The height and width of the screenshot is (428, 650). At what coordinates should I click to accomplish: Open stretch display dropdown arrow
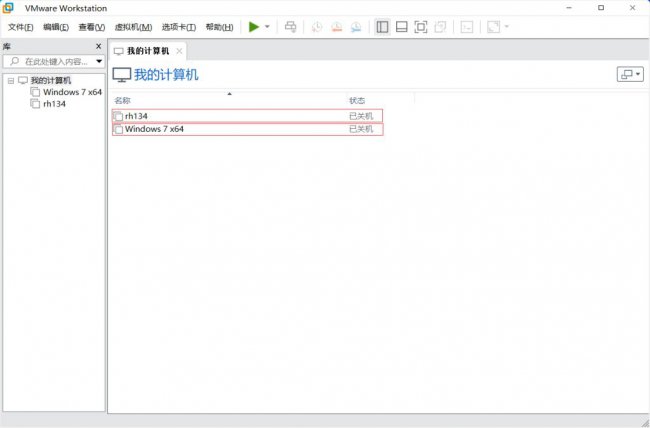[507, 27]
